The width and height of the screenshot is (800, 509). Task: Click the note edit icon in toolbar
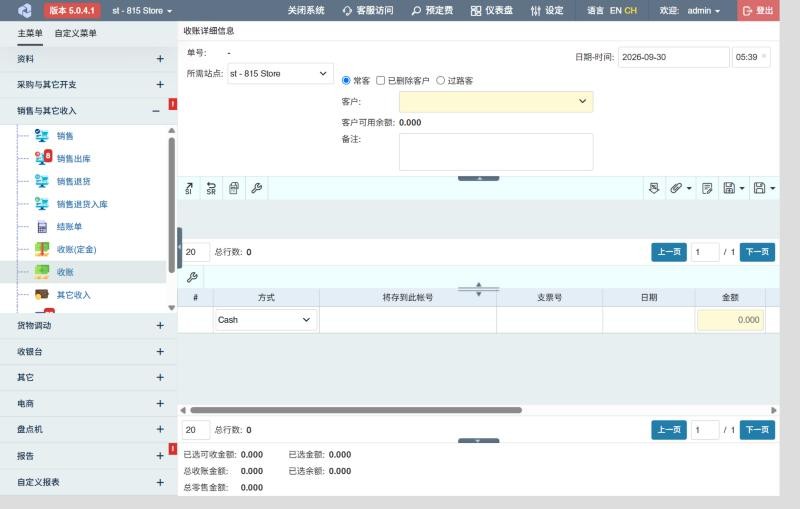[x=707, y=188]
